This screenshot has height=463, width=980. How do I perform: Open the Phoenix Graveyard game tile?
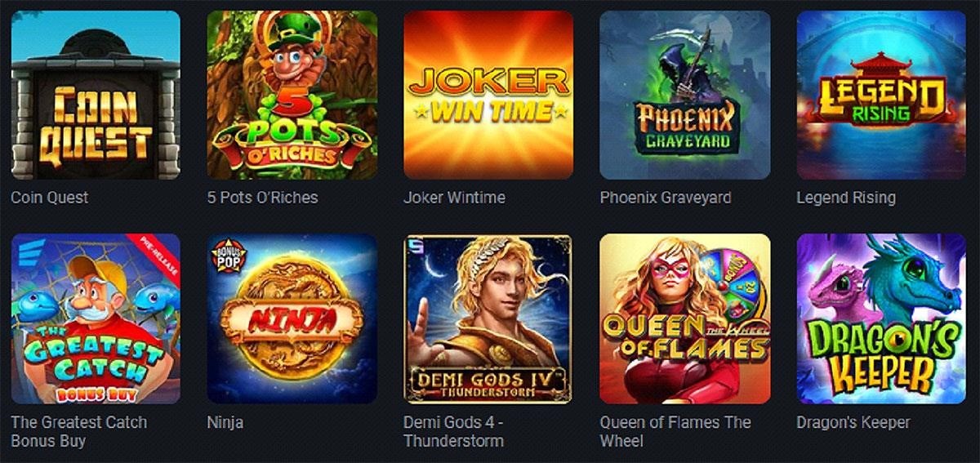coord(684,95)
